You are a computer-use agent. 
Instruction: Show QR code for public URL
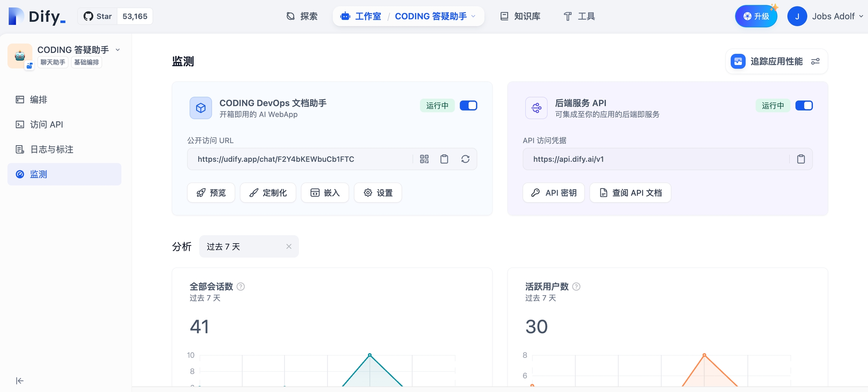click(x=424, y=159)
